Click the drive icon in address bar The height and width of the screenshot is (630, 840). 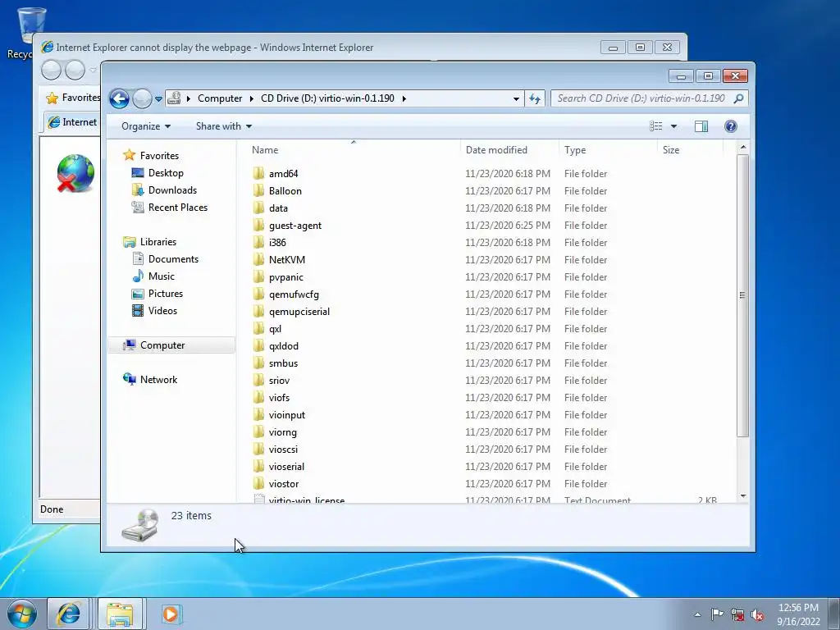coord(174,98)
